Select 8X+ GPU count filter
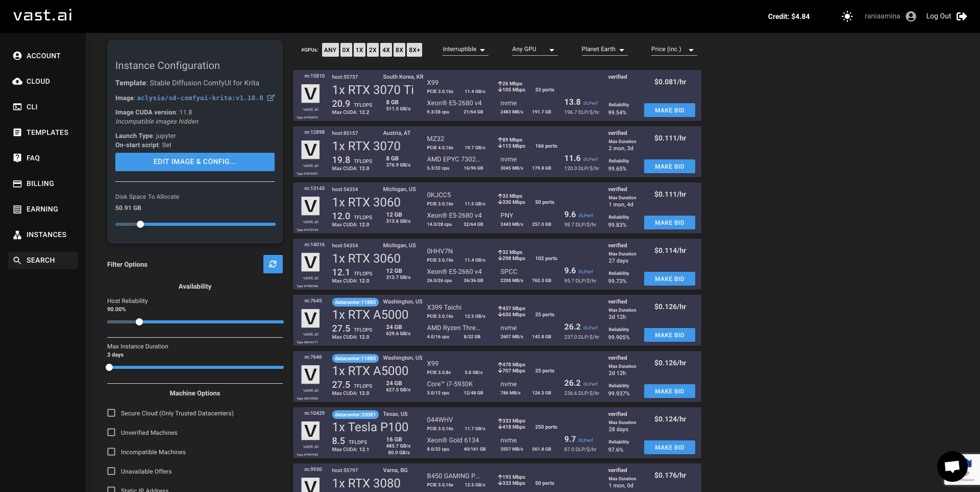Image resolution: width=980 pixels, height=492 pixels. [x=414, y=50]
